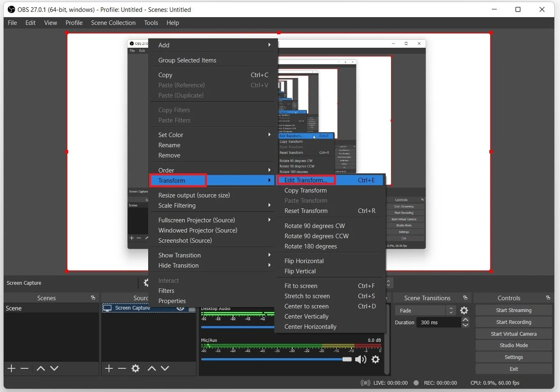Click the Duration 300 ms input field
560x392 pixels.
coord(439,322)
